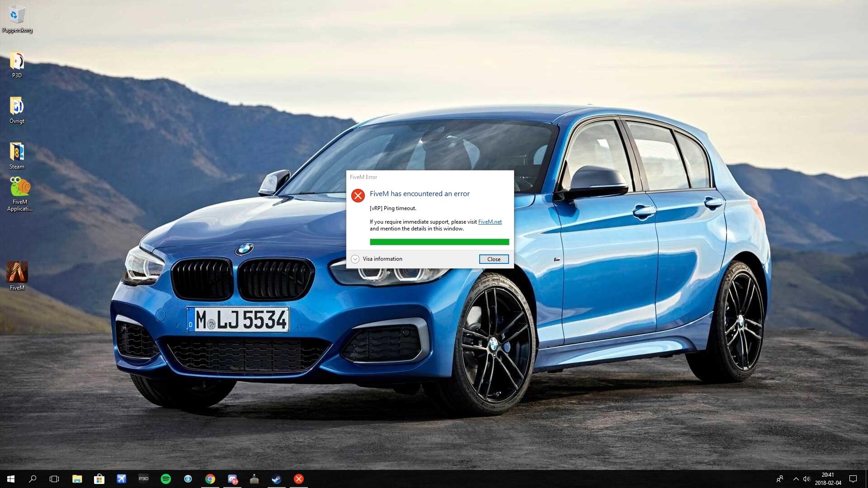This screenshot has height=488, width=868.
Task: Open Spotify from the taskbar
Action: (166, 479)
